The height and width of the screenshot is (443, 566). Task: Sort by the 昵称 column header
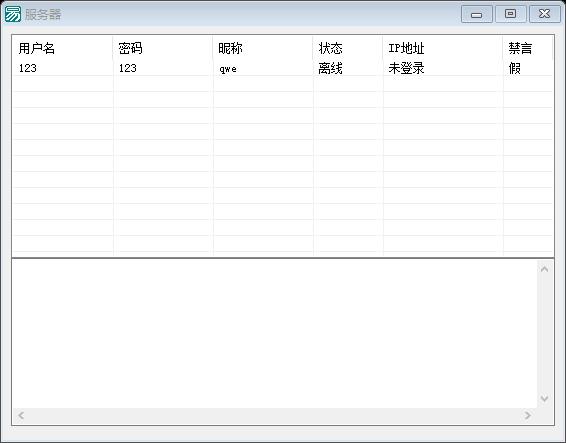[x=263, y=48]
